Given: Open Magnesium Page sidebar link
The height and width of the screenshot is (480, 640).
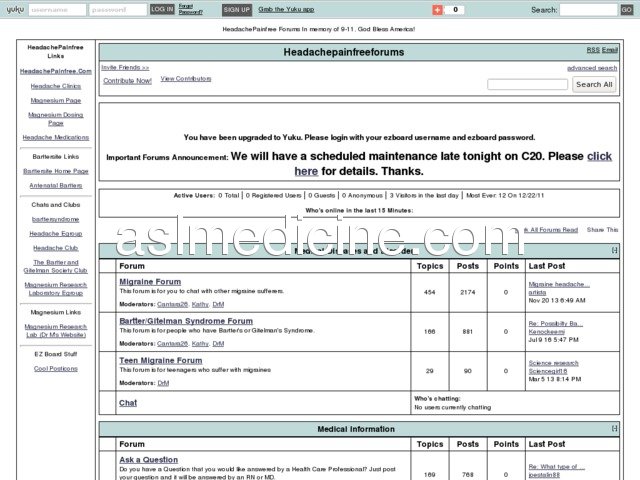Looking at the screenshot, I should 56,100.
